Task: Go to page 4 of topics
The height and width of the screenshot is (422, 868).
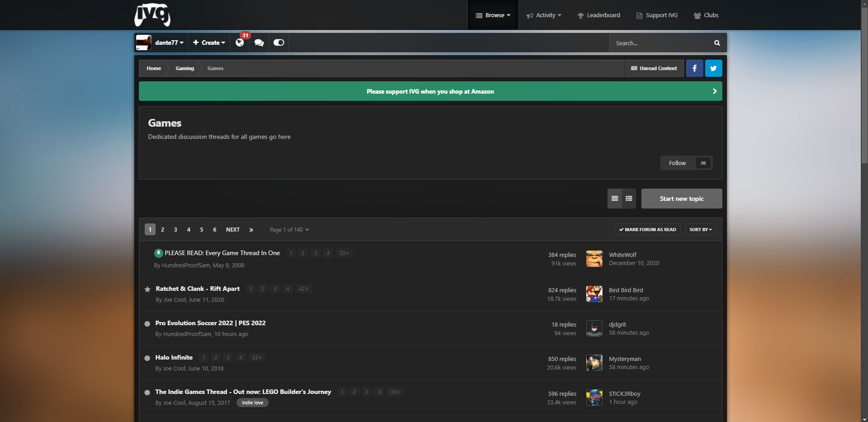Action: tap(189, 230)
